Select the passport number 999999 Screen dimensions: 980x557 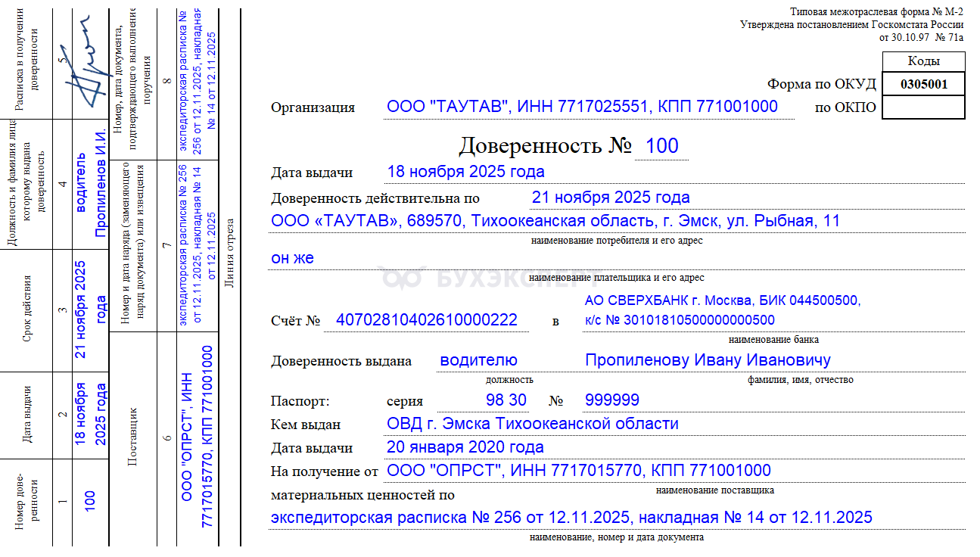[612, 400]
